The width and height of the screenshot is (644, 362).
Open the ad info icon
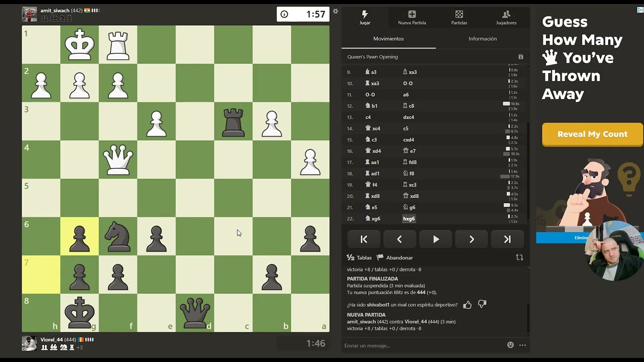click(640, 9)
